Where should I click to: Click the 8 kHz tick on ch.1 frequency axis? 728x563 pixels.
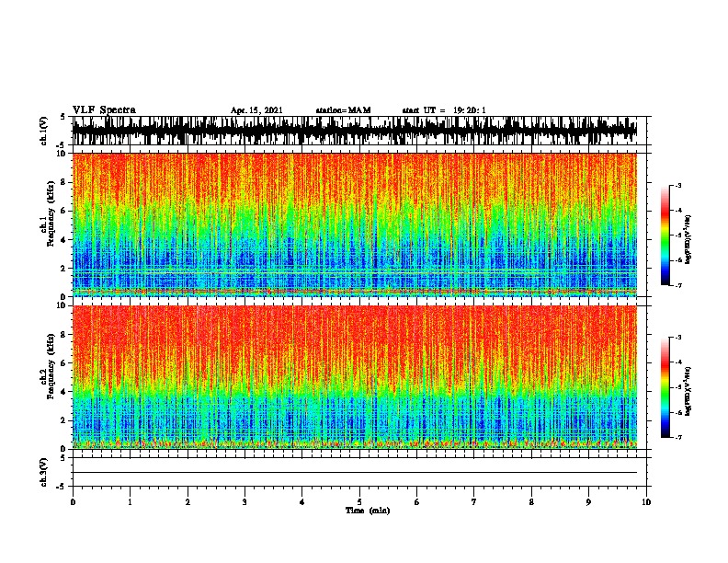[x=64, y=182]
